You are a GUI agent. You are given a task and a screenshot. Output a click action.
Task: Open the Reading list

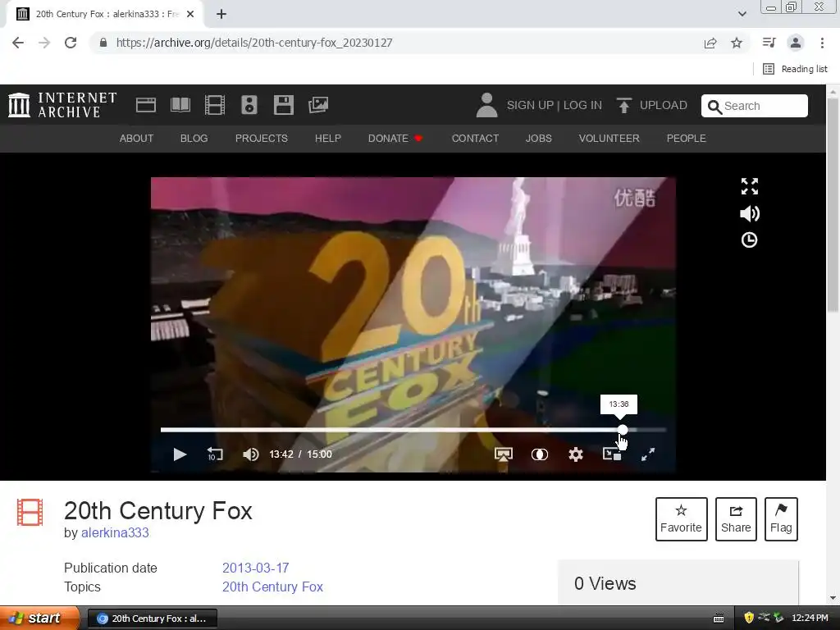pos(796,69)
